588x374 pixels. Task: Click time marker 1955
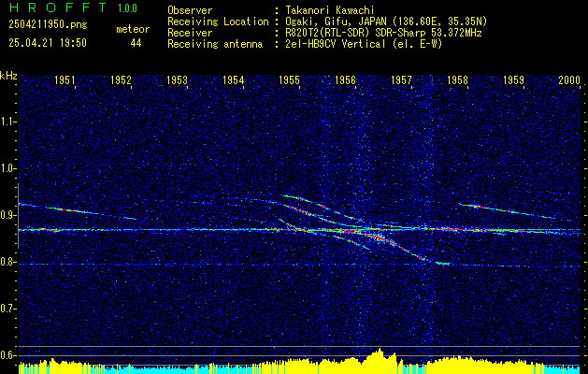289,79
